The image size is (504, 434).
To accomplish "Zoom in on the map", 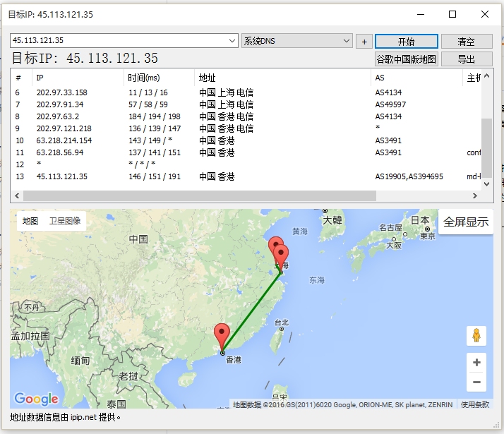I will (x=476, y=363).
